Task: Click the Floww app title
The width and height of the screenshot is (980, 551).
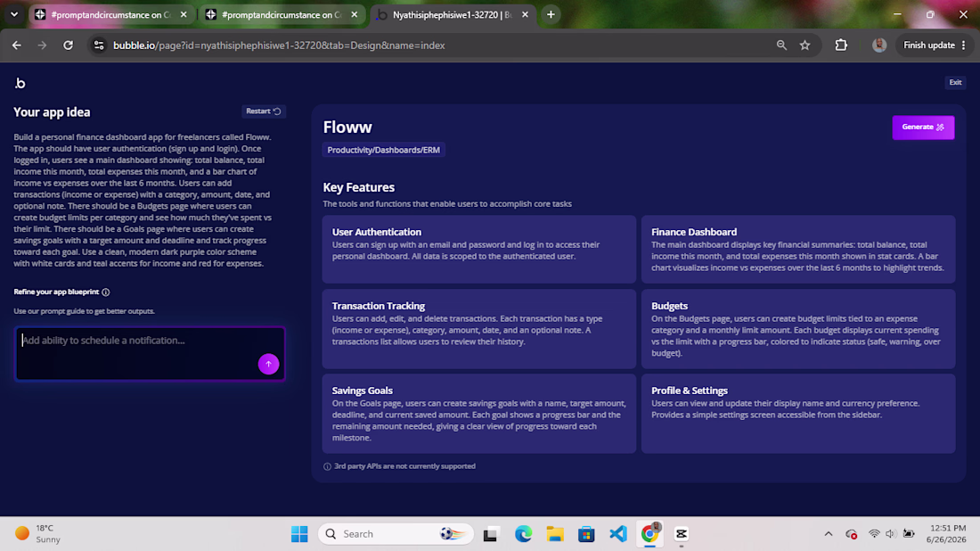Action: [347, 127]
